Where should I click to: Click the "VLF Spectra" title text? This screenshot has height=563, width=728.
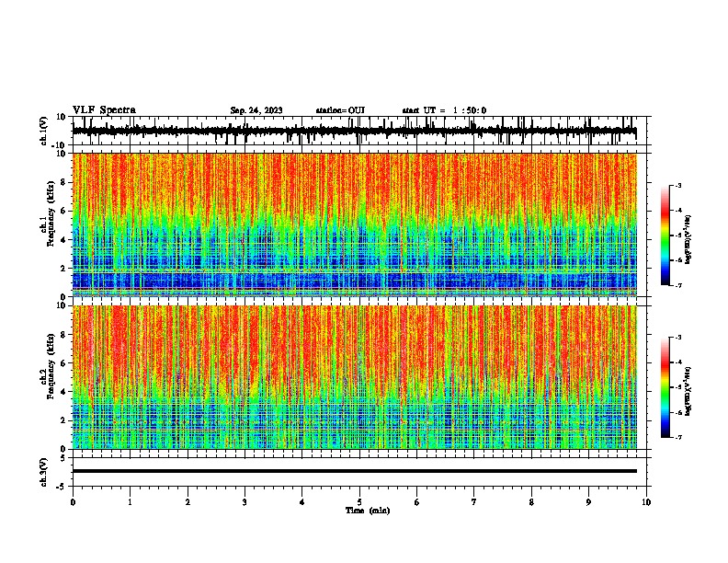[104, 109]
